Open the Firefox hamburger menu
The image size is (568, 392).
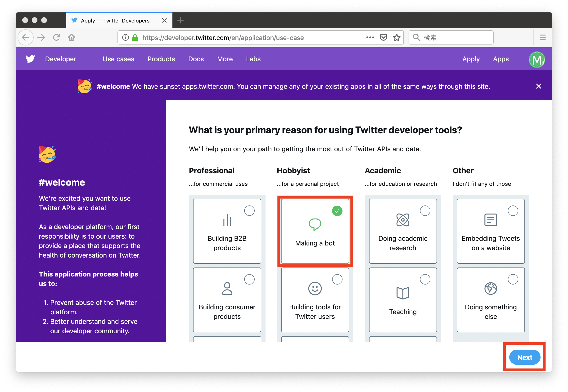tap(543, 38)
